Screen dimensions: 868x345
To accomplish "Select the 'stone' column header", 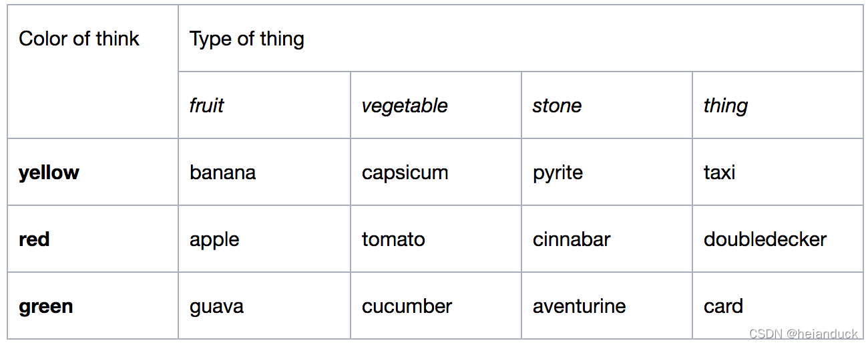I will click(x=607, y=105).
